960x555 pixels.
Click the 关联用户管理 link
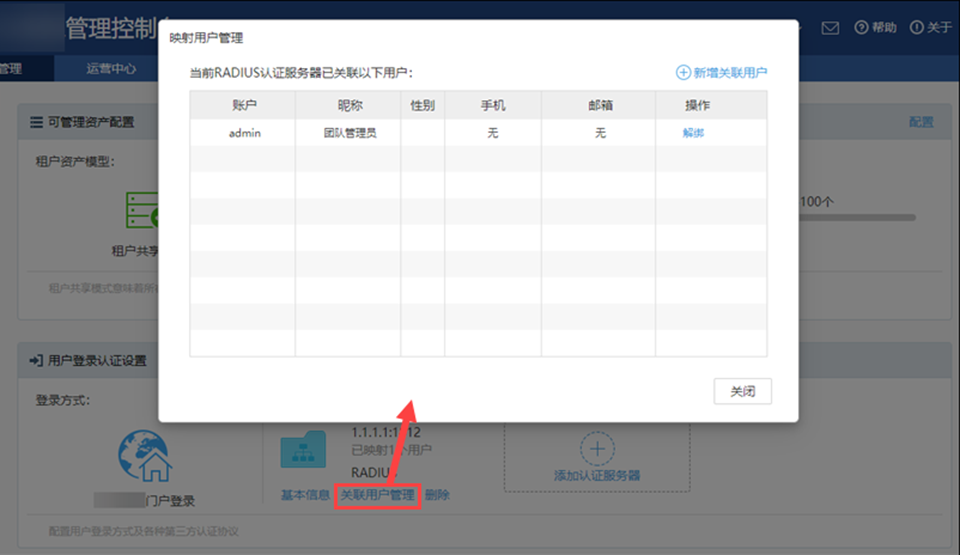377,495
